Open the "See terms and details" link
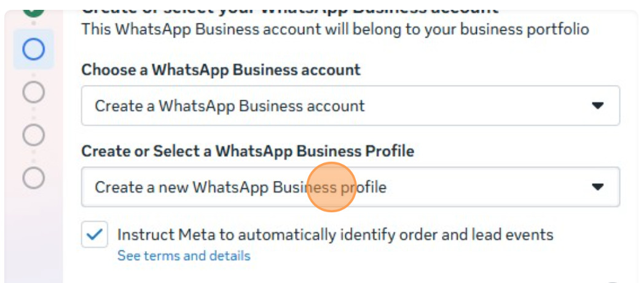Screen dimensions: 644x283 tap(184, 255)
